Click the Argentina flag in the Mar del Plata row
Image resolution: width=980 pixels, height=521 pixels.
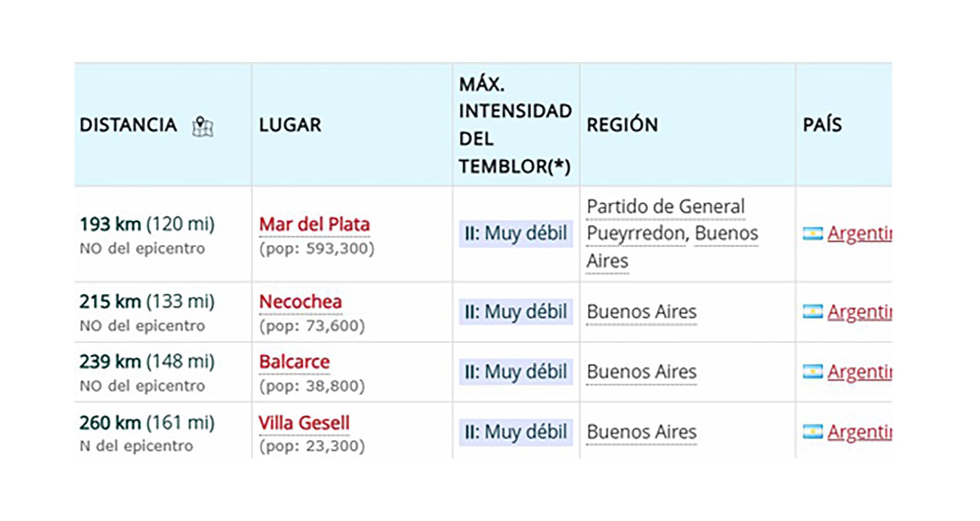(813, 233)
